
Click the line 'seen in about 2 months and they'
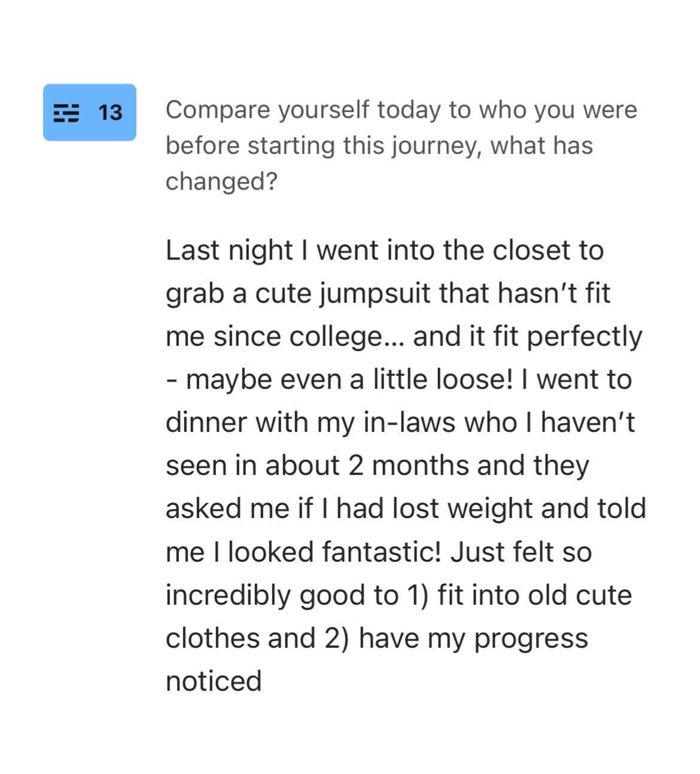click(378, 466)
